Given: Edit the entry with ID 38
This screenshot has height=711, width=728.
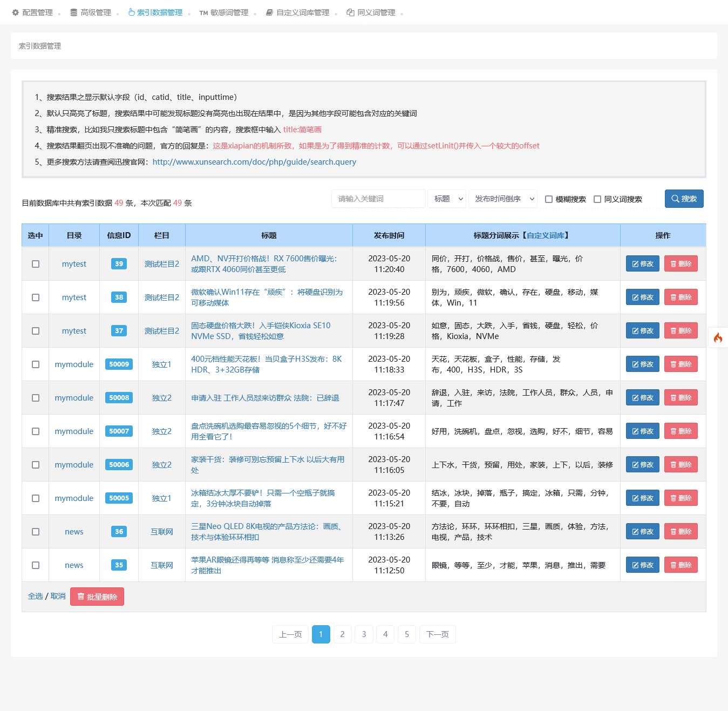Looking at the screenshot, I should (643, 297).
